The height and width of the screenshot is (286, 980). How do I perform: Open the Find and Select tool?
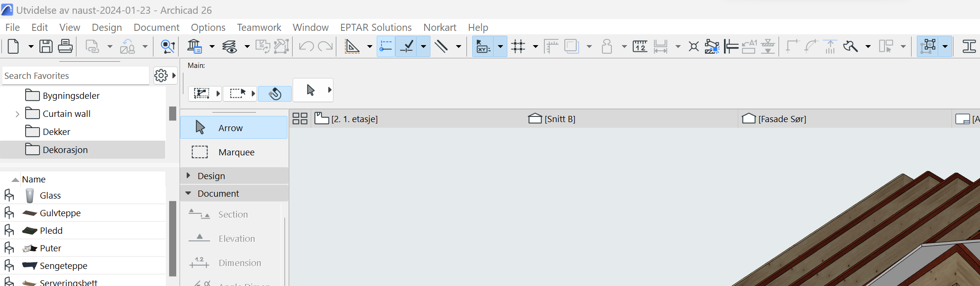167,47
